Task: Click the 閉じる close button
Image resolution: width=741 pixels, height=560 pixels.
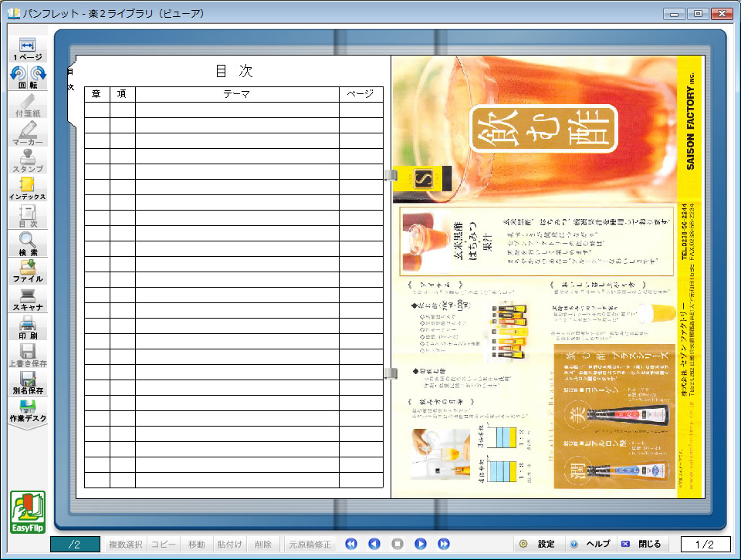Action: pyautogui.click(x=641, y=544)
